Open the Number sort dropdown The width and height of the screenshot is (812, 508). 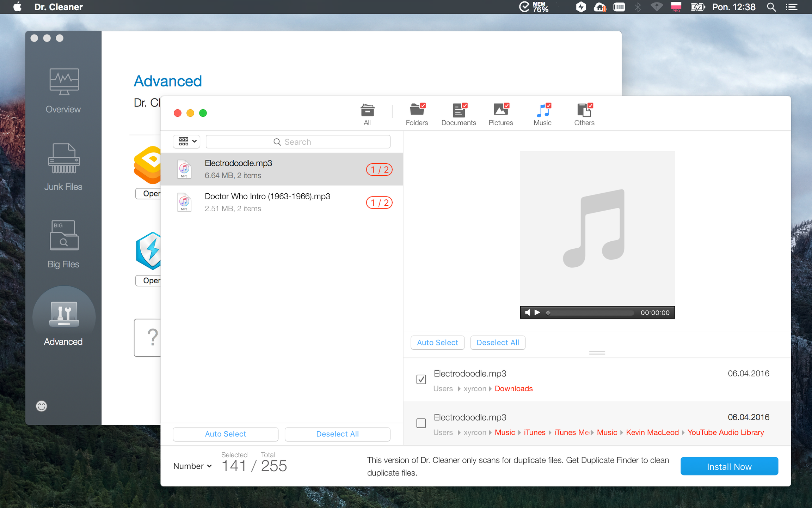(x=192, y=466)
